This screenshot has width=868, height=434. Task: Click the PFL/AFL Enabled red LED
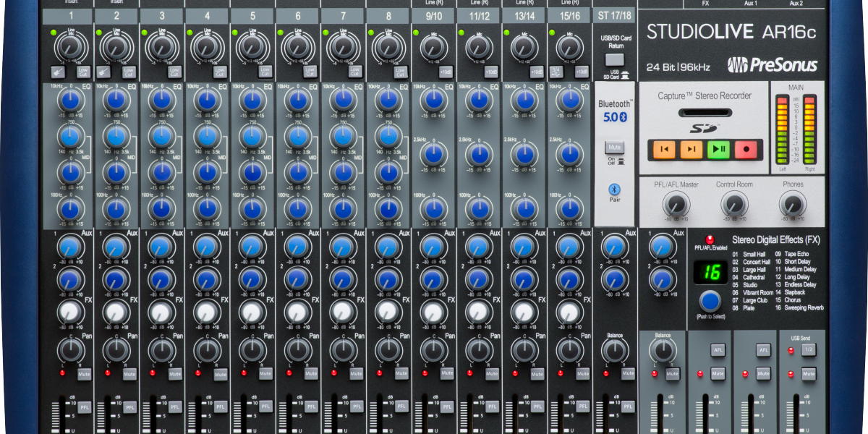pyautogui.click(x=710, y=239)
